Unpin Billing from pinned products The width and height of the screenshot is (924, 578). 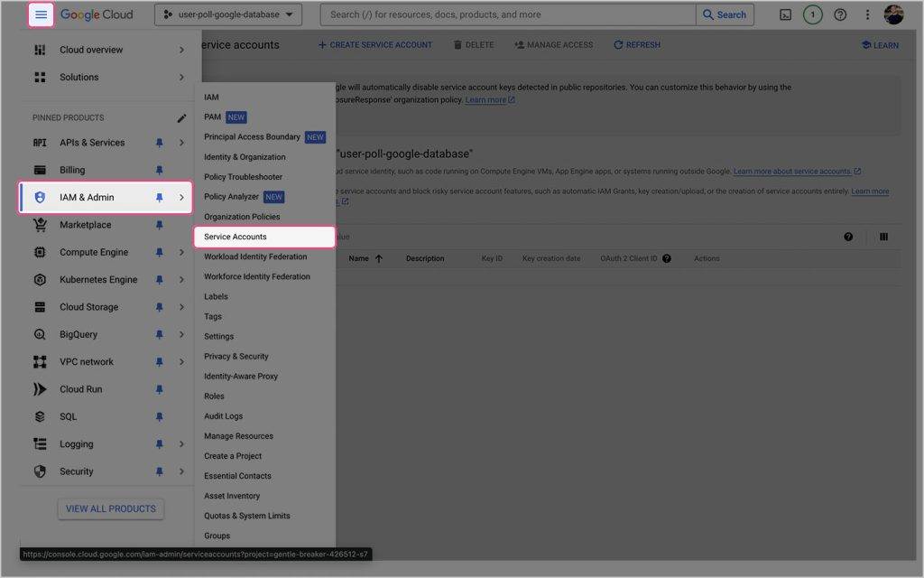pos(159,170)
